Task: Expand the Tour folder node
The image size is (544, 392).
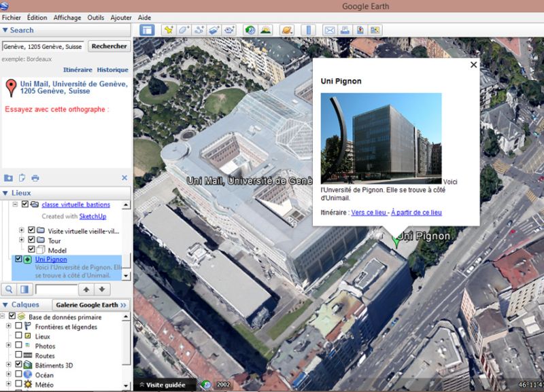Action: pyautogui.click(x=22, y=240)
